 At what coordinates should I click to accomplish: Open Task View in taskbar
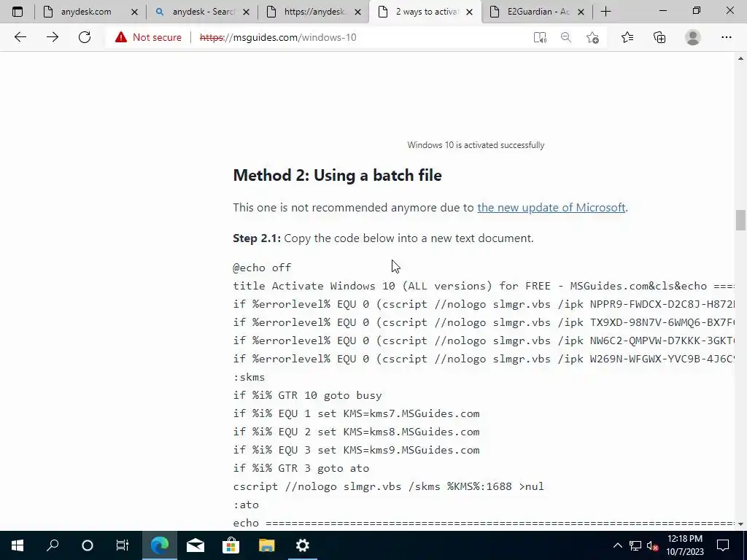coord(123,545)
